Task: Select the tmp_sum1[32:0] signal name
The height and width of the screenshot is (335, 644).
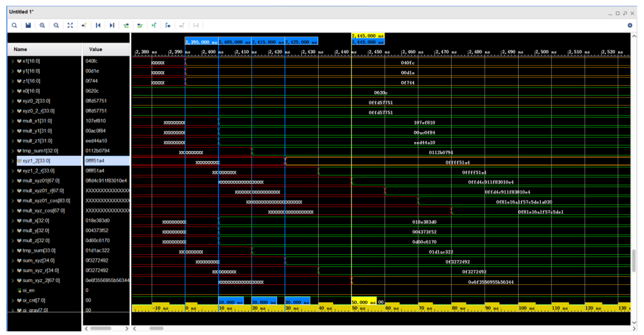Action: click(x=40, y=151)
